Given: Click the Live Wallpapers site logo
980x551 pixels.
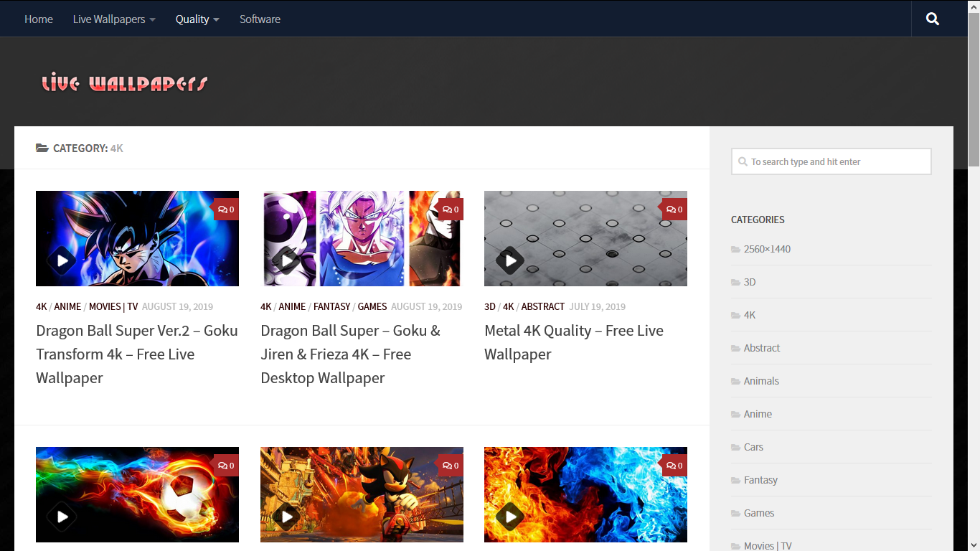Looking at the screenshot, I should pos(125,83).
